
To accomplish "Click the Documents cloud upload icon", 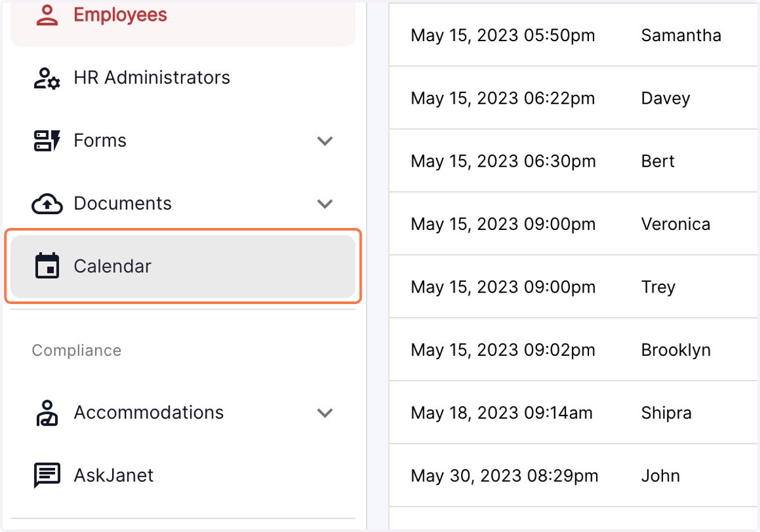I will 47,204.
